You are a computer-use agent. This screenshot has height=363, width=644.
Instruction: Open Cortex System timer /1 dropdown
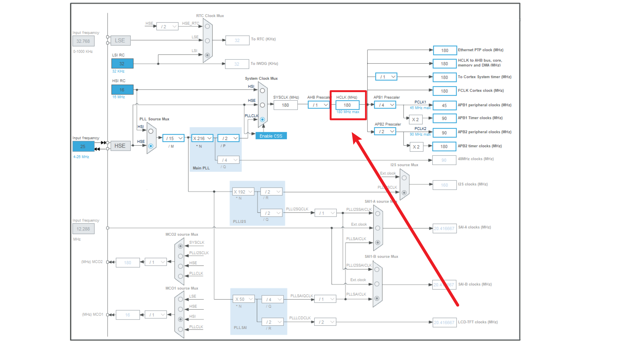[386, 77]
